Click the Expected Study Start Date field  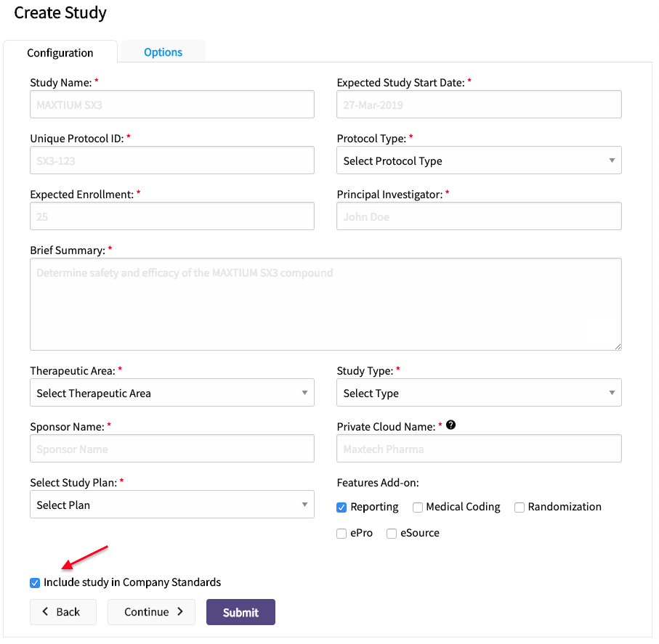click(479, 105)
